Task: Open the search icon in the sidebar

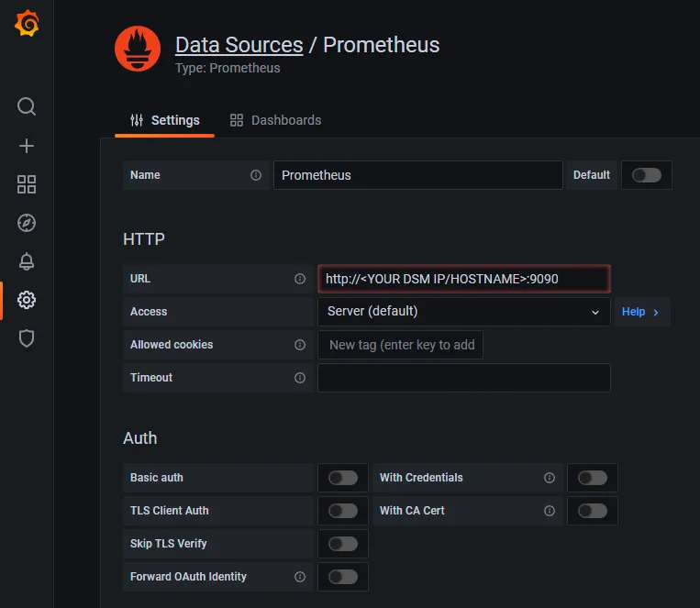Action: [27, 106]
